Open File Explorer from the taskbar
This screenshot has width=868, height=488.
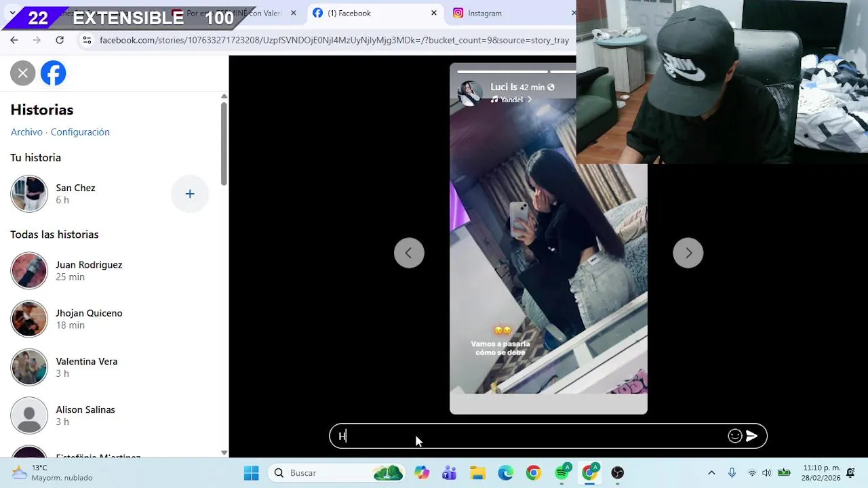tap(478, 473)
